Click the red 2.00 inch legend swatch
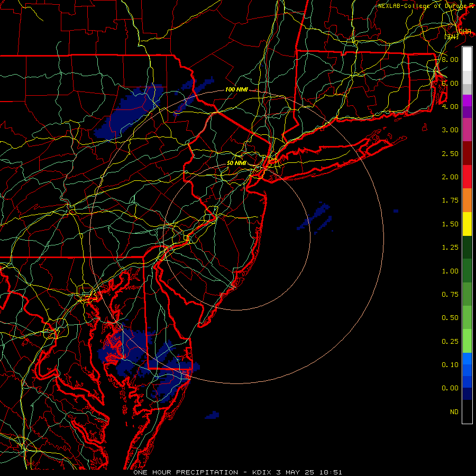The height and width of the screenshot is (476, 476). [467, 177]
